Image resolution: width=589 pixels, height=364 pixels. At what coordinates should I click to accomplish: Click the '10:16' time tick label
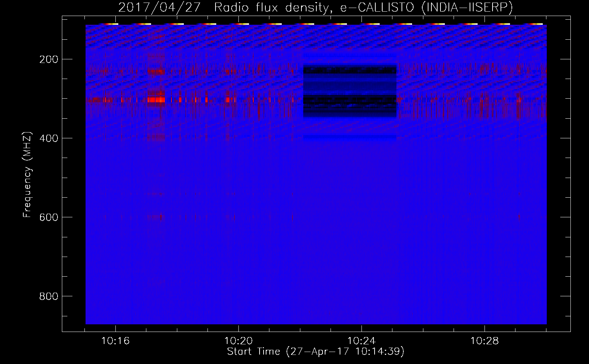tap(115, 341)
